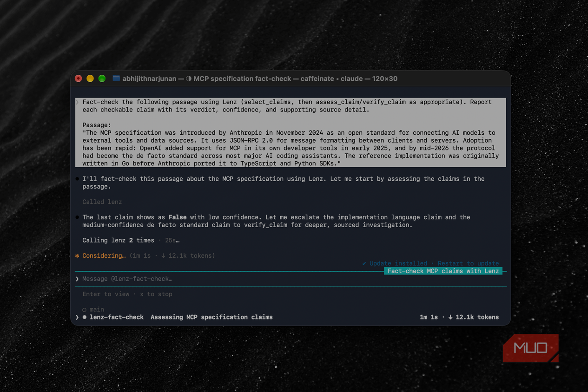588x392 pixels.
Task: Click the half-circle icon before the MCP title
Action: click(x=189, y=78)
